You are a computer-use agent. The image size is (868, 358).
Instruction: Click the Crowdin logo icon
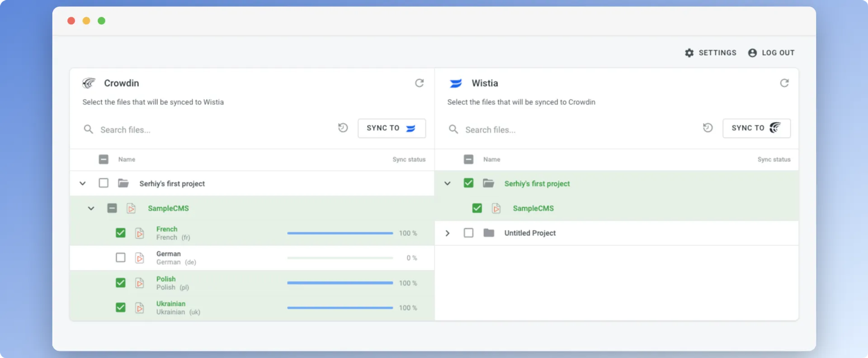[89, 83]
